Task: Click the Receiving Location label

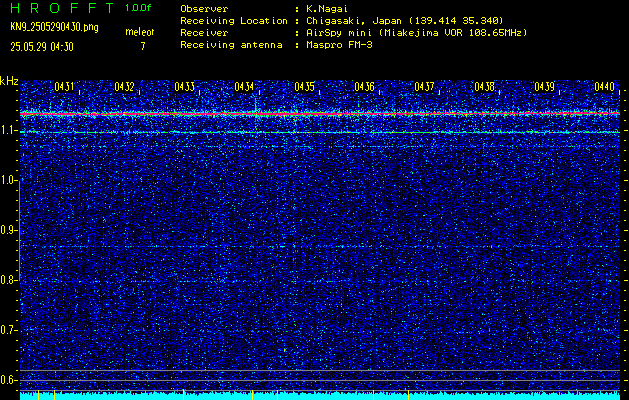Action: click(x=234, y=20)
